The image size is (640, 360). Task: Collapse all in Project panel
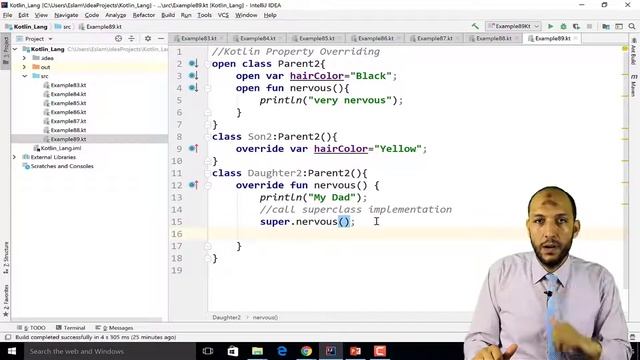[131, 38]
